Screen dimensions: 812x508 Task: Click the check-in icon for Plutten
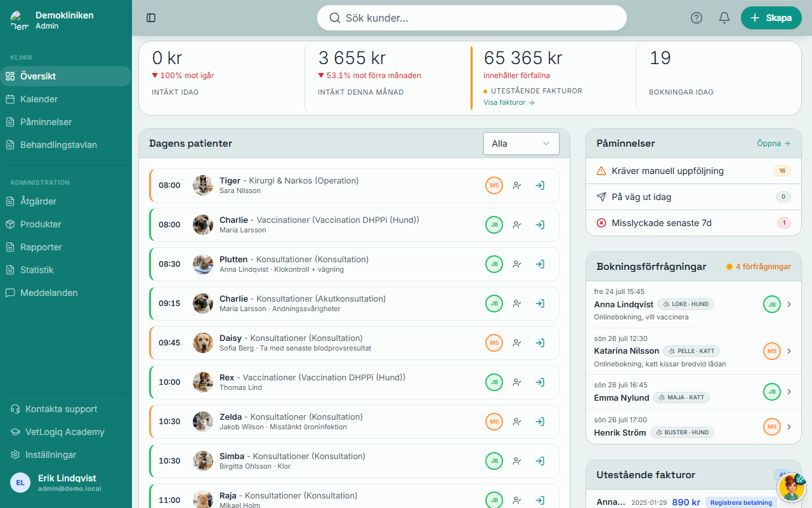click(x=540, y=264)
